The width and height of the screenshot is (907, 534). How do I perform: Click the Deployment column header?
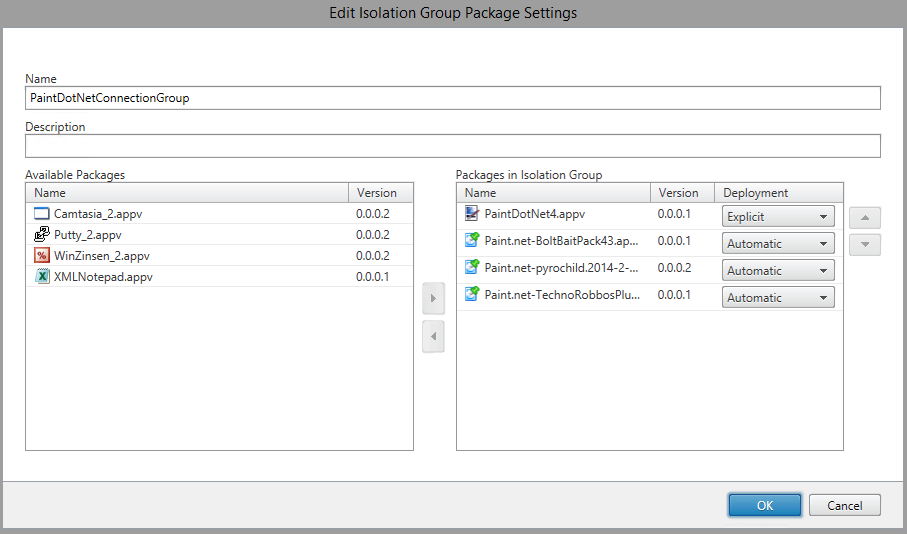pyautogui.click(x=779, y=193)
